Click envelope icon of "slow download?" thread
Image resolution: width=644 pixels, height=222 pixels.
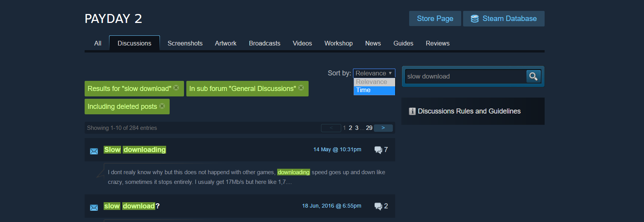[x=94, y=208]
